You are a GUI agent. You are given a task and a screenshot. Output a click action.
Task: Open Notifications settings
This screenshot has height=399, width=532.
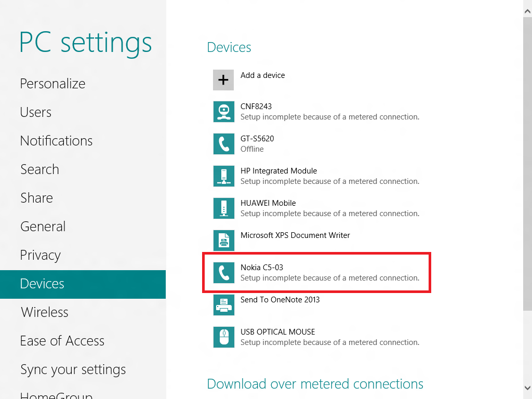(x=56, y=141)
